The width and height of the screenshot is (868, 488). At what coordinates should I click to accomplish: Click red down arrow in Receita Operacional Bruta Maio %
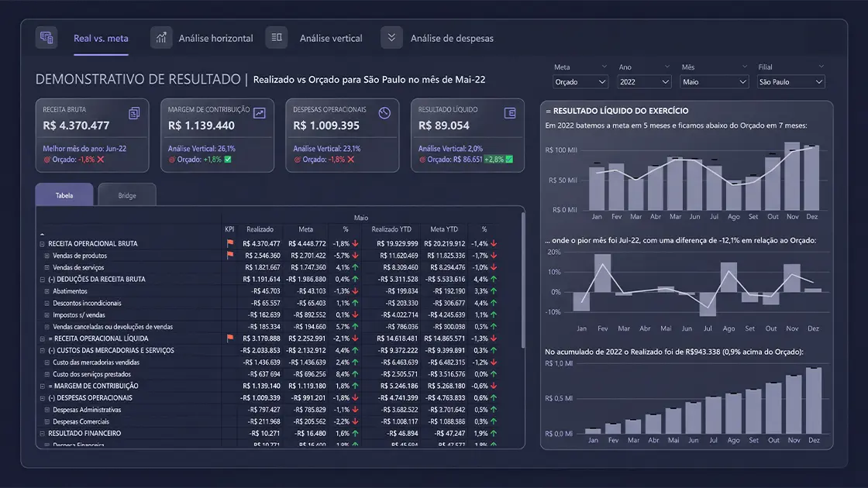[355, 243]
